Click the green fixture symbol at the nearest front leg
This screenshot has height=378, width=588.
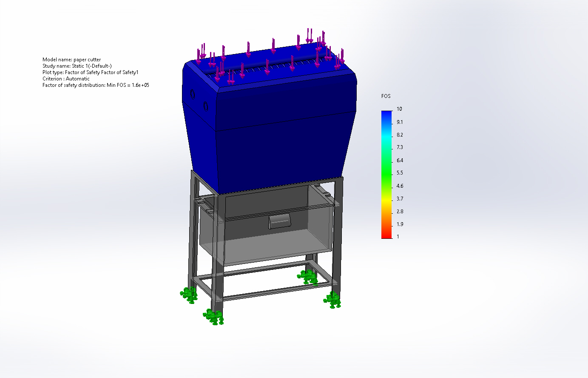pyautogui.click(x=214, y=317)
